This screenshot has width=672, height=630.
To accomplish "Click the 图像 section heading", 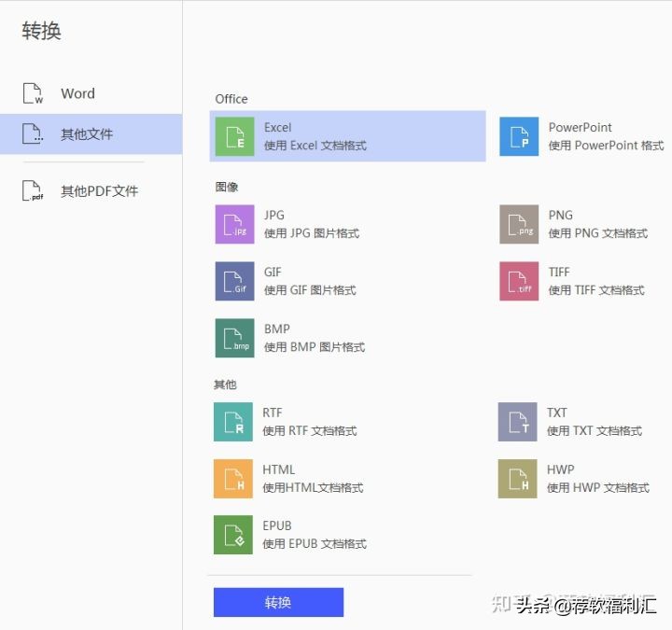I will [227, 187].
